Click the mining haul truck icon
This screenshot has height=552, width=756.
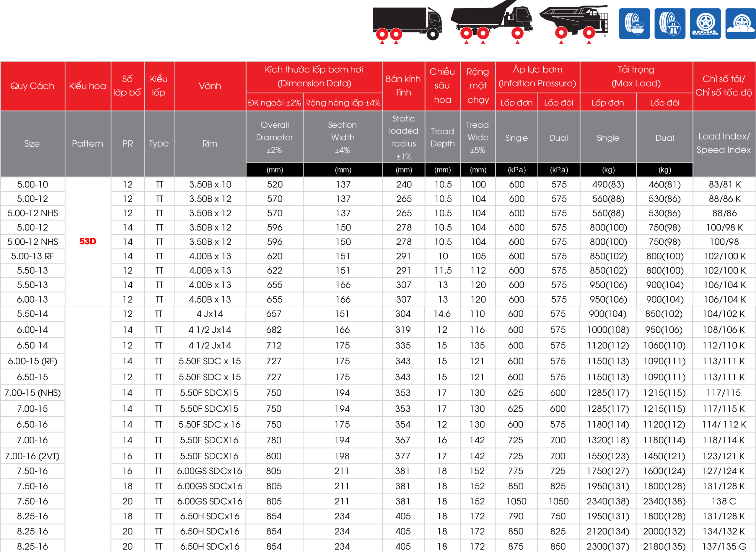coord(574,24)
